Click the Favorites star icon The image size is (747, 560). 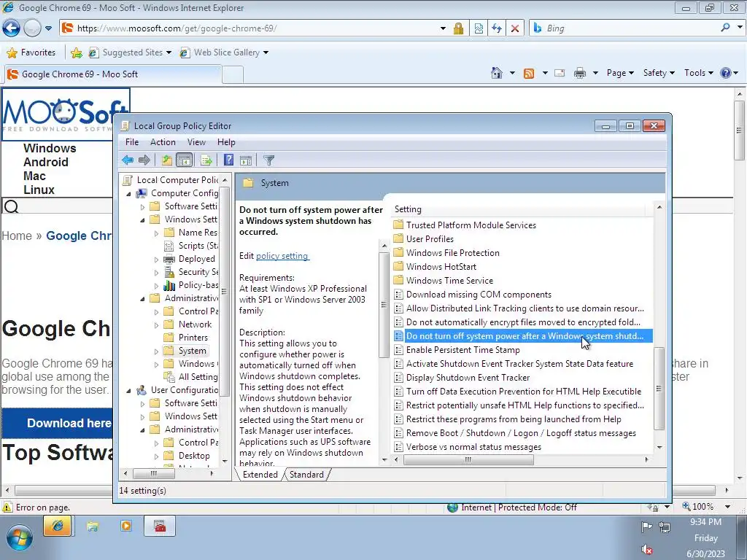pyautogui.click(x=12, y=52)
